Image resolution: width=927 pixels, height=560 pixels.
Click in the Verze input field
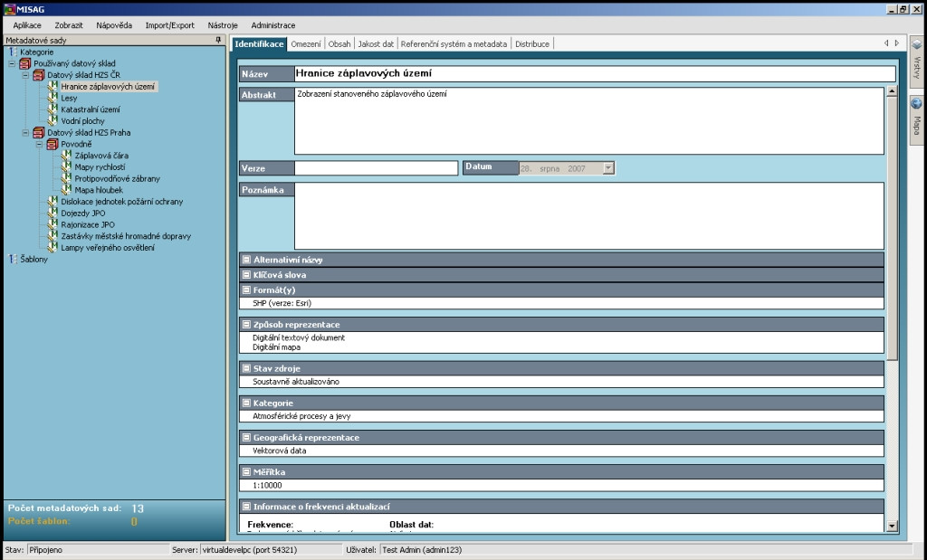[376, 168]
